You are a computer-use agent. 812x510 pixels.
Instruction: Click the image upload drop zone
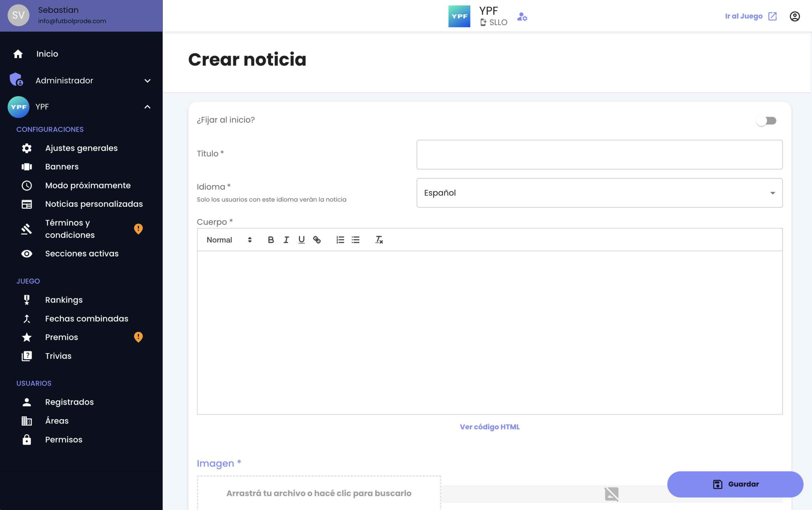click(319, 493)
